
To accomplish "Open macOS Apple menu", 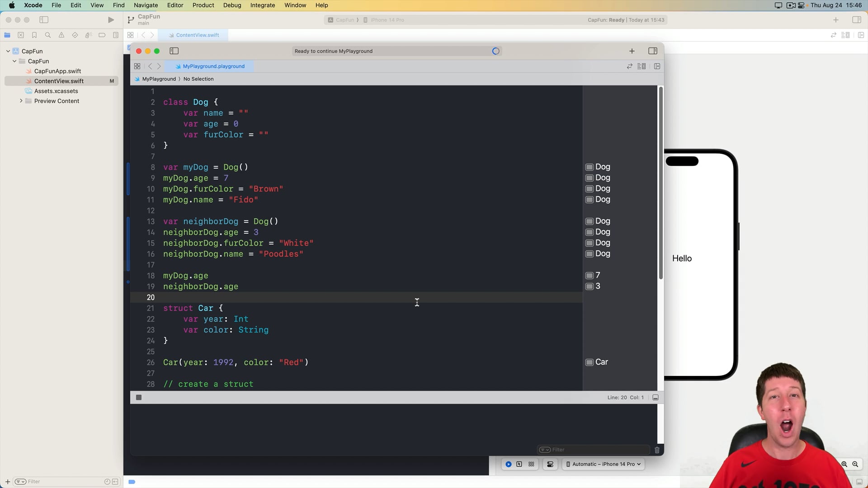I will (12, 5).
